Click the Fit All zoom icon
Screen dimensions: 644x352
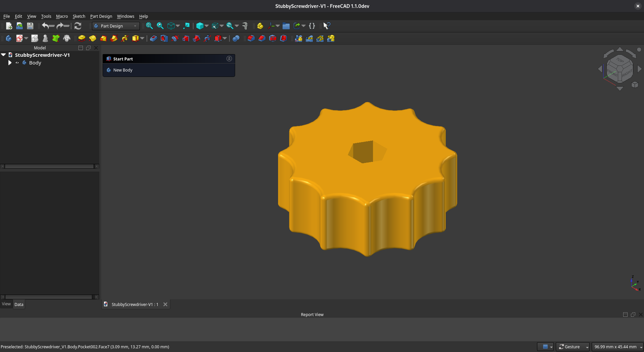[x=149, y=26]
